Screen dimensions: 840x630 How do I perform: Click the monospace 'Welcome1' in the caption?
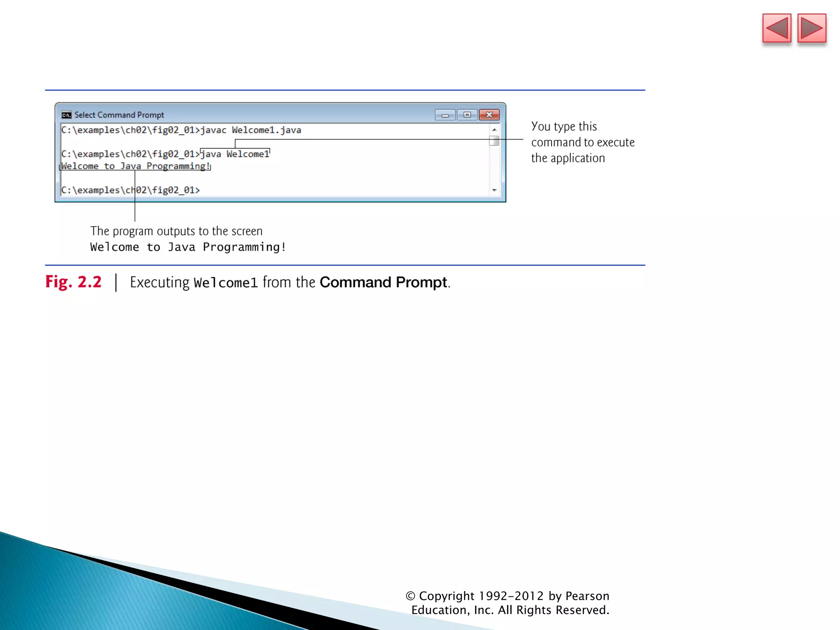click(226, 283)
